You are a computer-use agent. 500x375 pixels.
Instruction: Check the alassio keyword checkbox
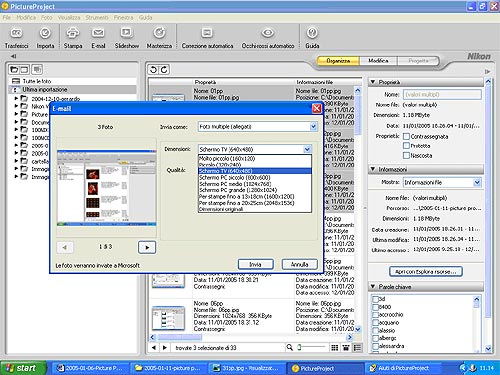375,330
